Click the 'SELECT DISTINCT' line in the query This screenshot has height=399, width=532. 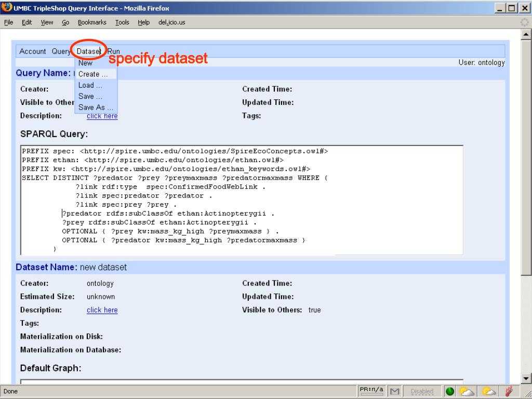coord(175,178)
